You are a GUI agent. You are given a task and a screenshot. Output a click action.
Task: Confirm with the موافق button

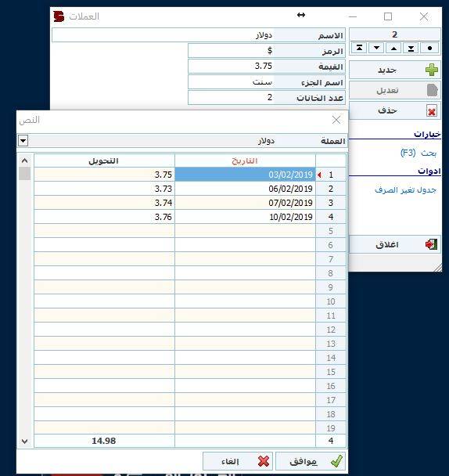click(311, 461)
